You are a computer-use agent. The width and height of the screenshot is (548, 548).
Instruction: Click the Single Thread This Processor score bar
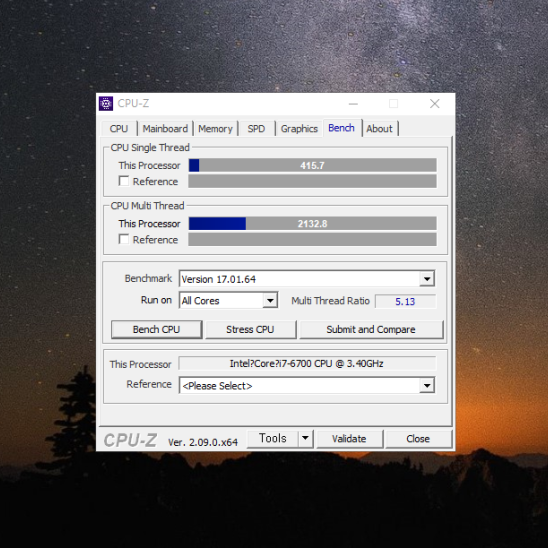pos(312,165)
